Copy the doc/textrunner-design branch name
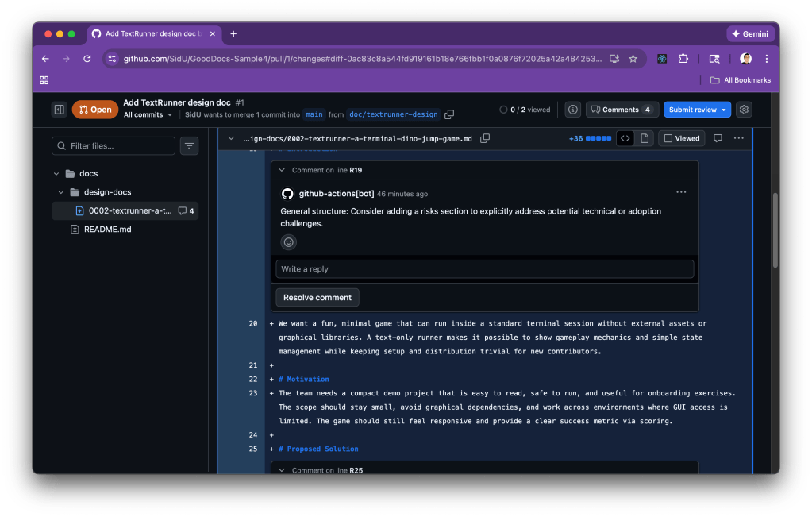Viewport: 812px width, 517px height. click(x=449, y=114)
